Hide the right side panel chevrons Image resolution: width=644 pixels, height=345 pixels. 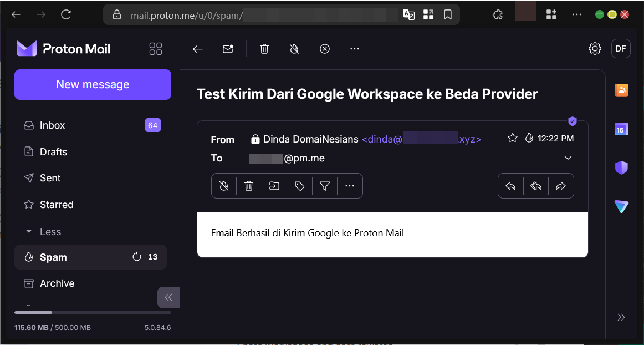point(621,317)
